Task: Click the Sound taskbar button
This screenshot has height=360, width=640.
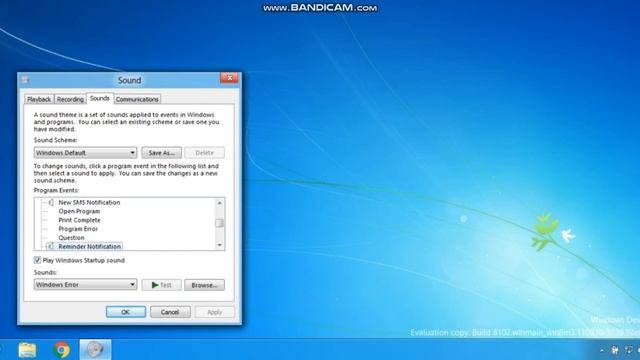Action: [x=95, y=350]
